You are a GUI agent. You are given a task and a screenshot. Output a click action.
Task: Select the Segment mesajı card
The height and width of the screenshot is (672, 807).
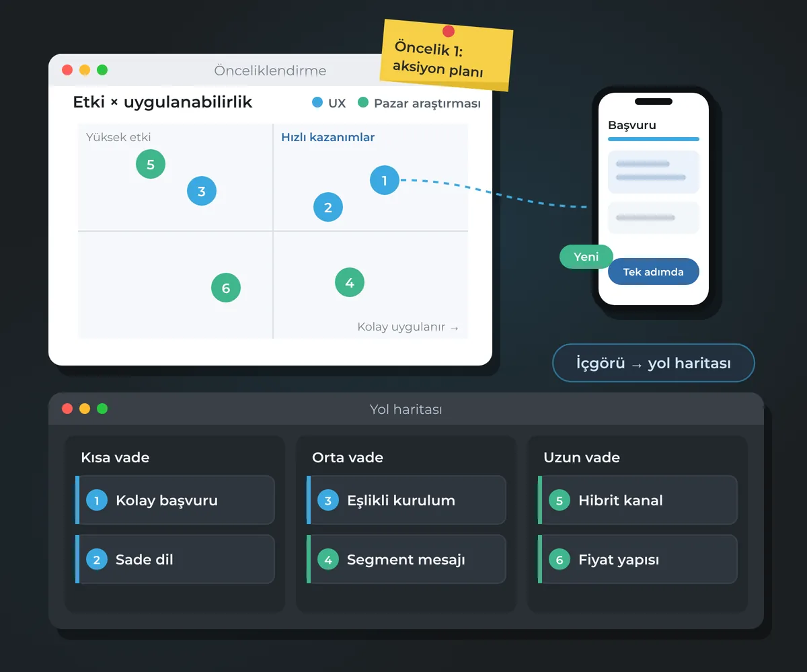406,559
